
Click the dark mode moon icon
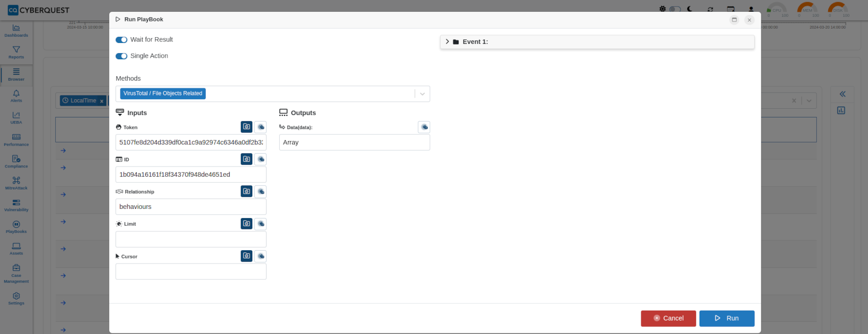coord(690,9)
